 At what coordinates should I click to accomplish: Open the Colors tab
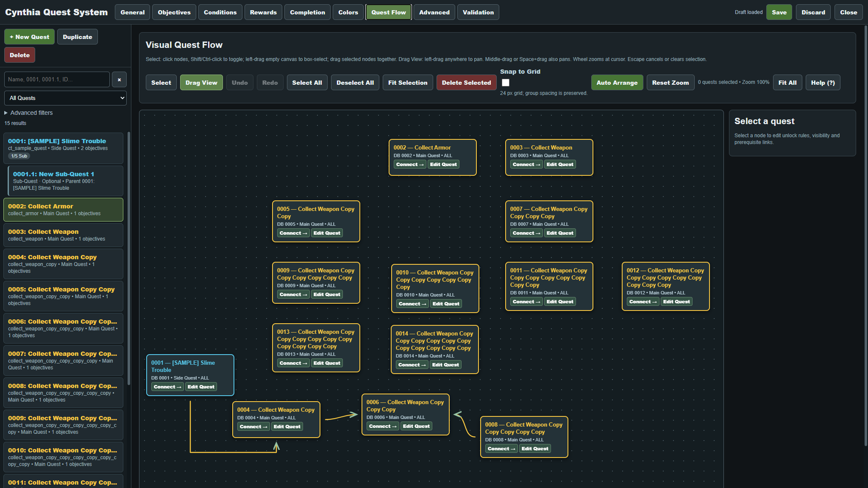(x=348, y=12)
